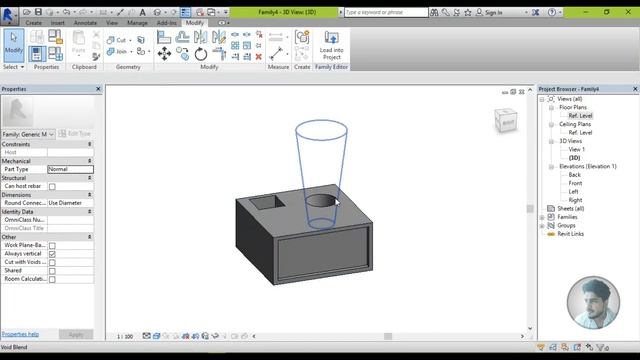Image resolution: width=640 pixels, height=360 pixels.
Task: Expand the Groups node in Project Browser
Action: 542,226
